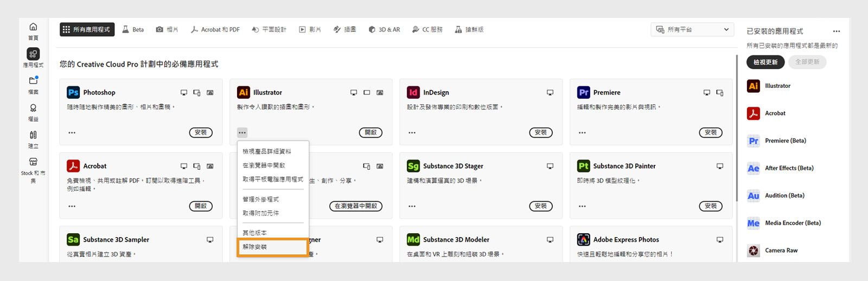Screen dimensions: 868x281
Task: Click installed list Premiere (Beta) icon
Action: [754, 140]
